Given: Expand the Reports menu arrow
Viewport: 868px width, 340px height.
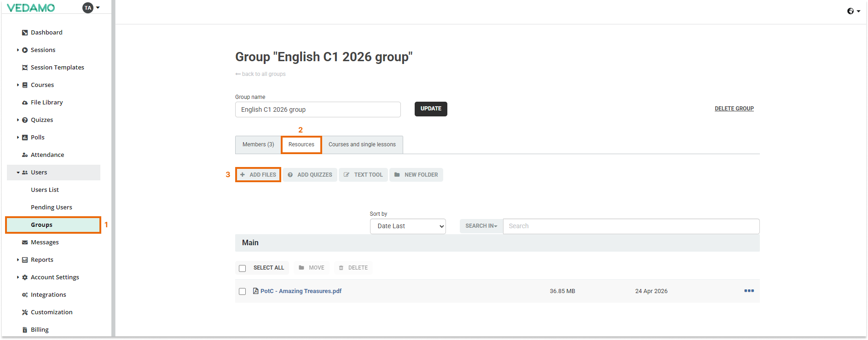Looking at the screenshot, I should 18,260.
